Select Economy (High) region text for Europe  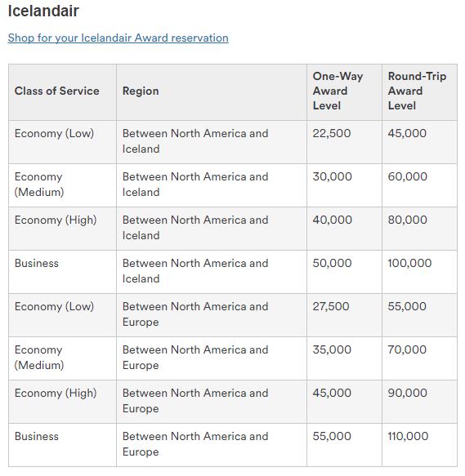[x=195, y=401]
